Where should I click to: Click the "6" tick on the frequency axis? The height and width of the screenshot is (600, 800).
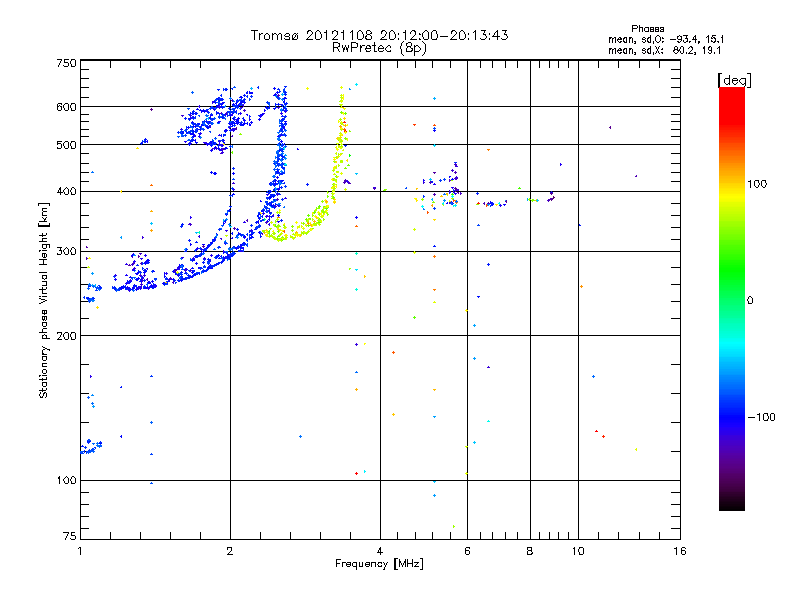click(x=467, y=551)
